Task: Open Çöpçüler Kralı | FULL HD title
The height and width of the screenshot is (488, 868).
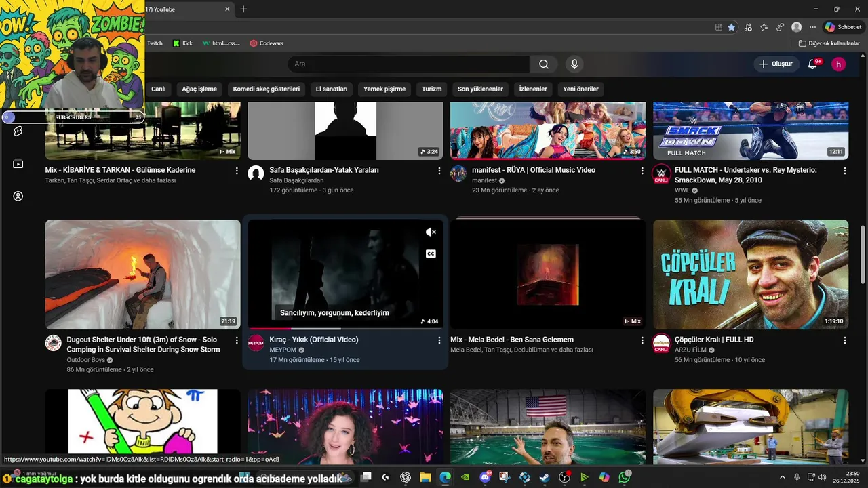Action: tap(714, 340)
